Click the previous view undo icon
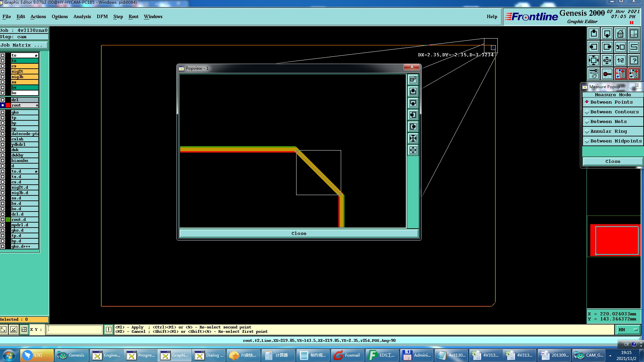Image resolution: width=644 pixels, height=362 pixels. coord(620,47)
